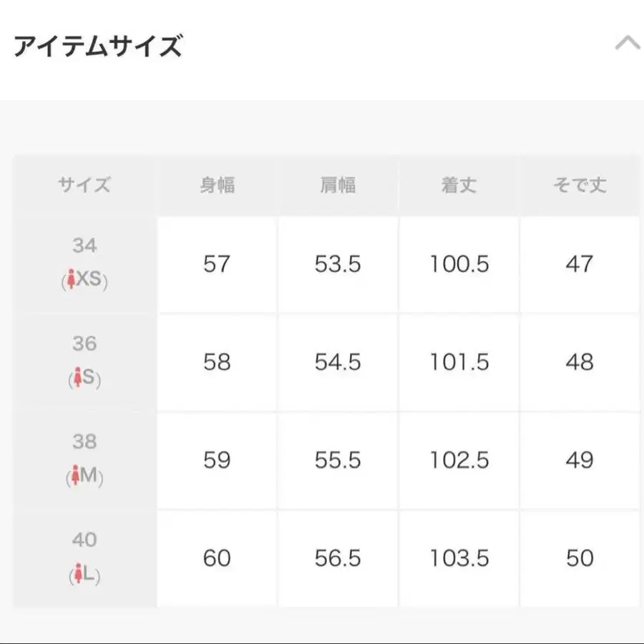Click the 100.5 着丈 value for XS
Image resolution: width=644 pixels, height=644 pixels.
[458, 263]
